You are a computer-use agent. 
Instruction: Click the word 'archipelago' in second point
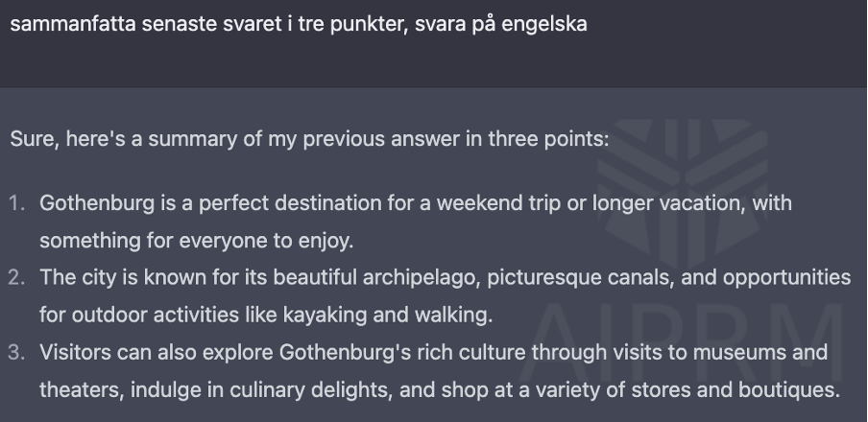[x=422, y=277]
